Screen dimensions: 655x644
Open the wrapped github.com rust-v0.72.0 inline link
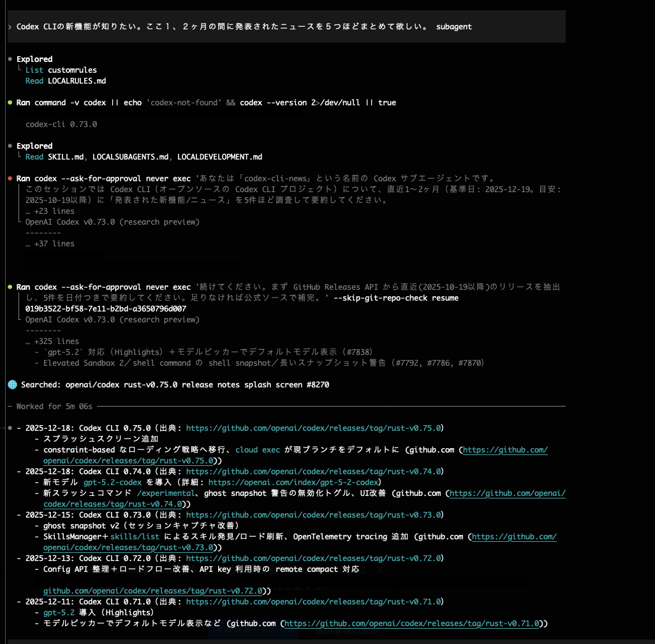coord(153,591)
